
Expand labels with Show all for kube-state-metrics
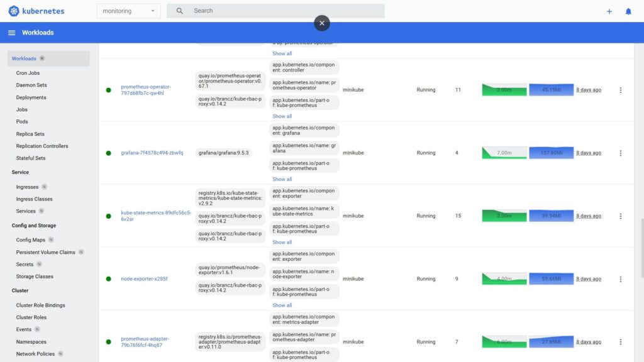point(282,242)
